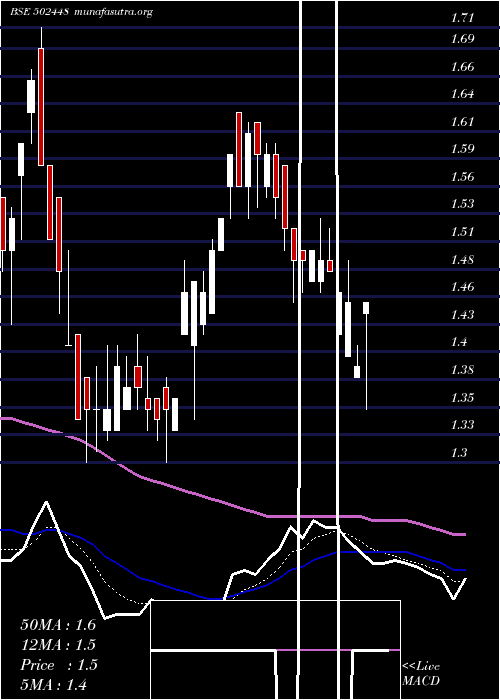Click the 12MA : 1.5 indicator value
The height and width of the screenshot is (700, 500).
point(58,645)
